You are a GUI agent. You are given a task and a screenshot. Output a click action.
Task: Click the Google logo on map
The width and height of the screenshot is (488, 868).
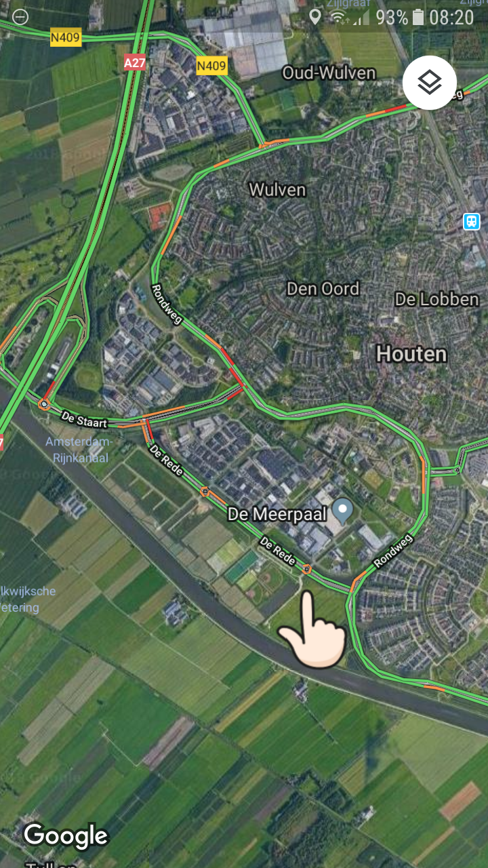point(66,836)
